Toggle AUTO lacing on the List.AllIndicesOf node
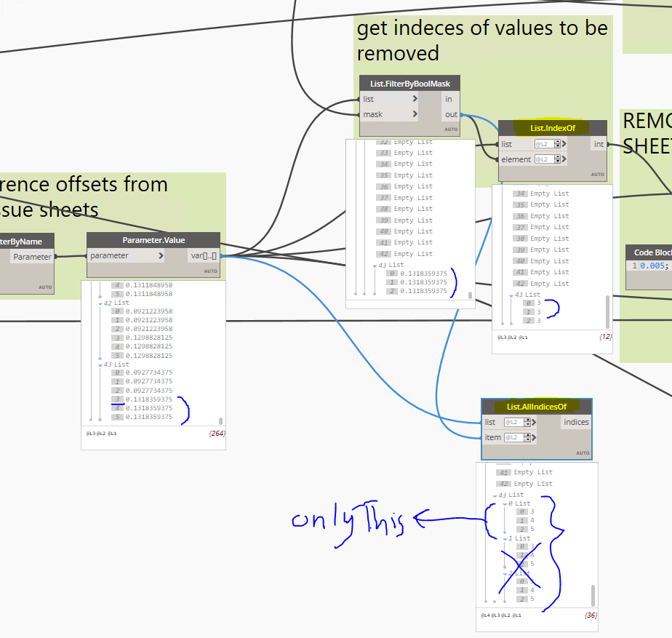The height and width of the screenshot is (638, 672). (x=583, y=452)
